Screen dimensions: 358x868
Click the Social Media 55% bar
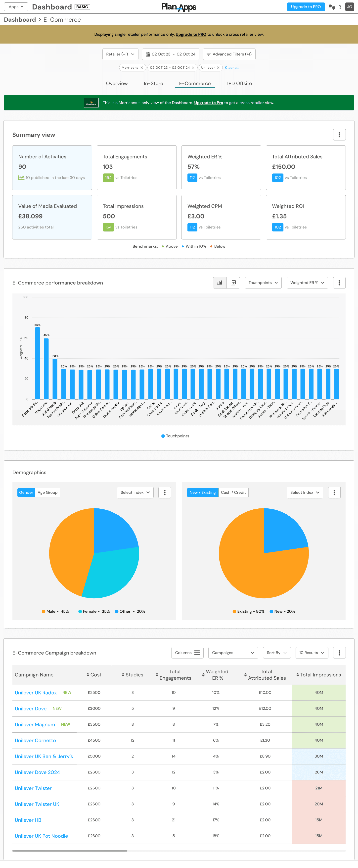click(37, 363)
